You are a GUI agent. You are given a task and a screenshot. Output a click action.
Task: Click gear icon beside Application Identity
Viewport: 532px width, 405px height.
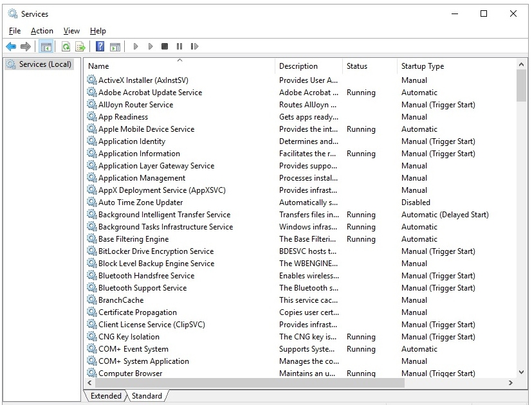91,141
